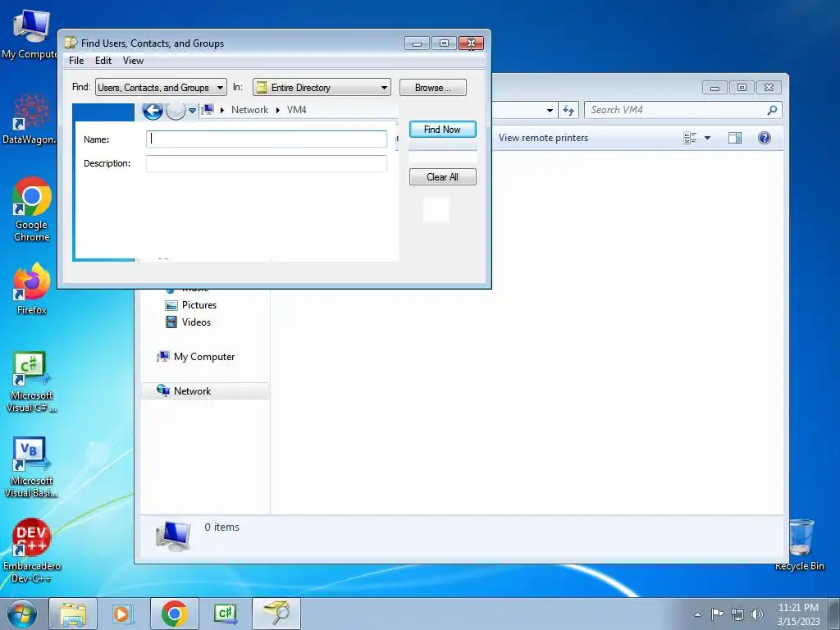Go back with the blue Back arrow

(153, 111)
